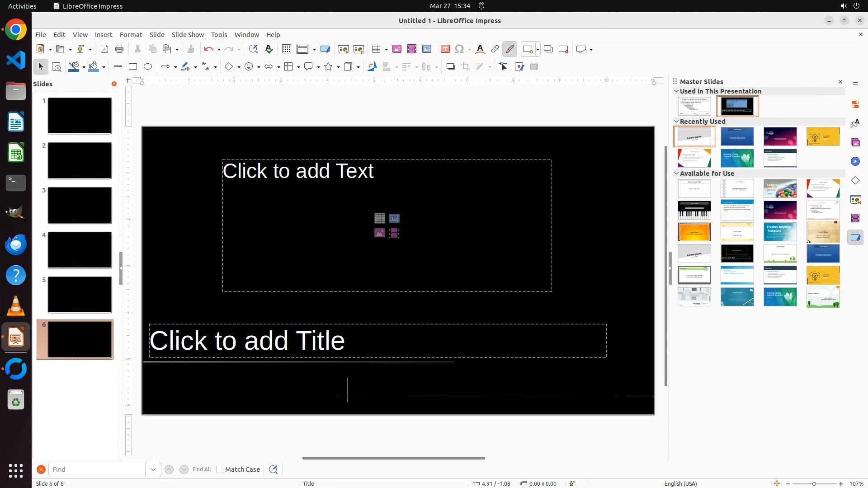Toggle the Shadow toolbar button
The height and width of the screenshot is (488, 868).
450,66
